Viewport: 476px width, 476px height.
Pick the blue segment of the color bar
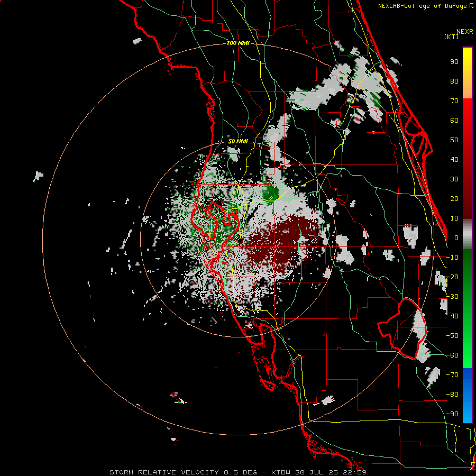point(467,396)
